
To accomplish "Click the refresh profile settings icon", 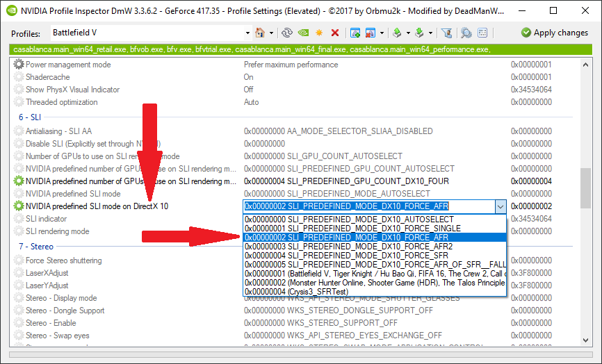I will [x=287, y=33].
